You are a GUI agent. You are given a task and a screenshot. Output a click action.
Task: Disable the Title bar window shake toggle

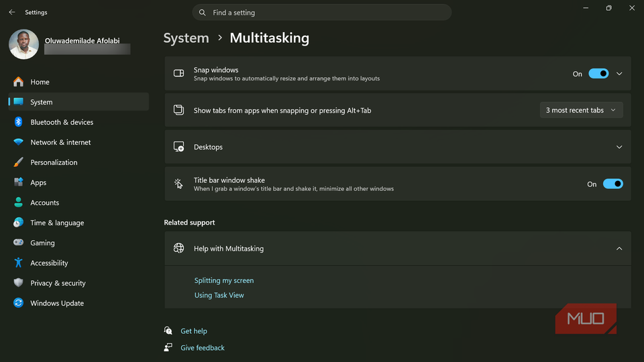click(x=612, y=184)
